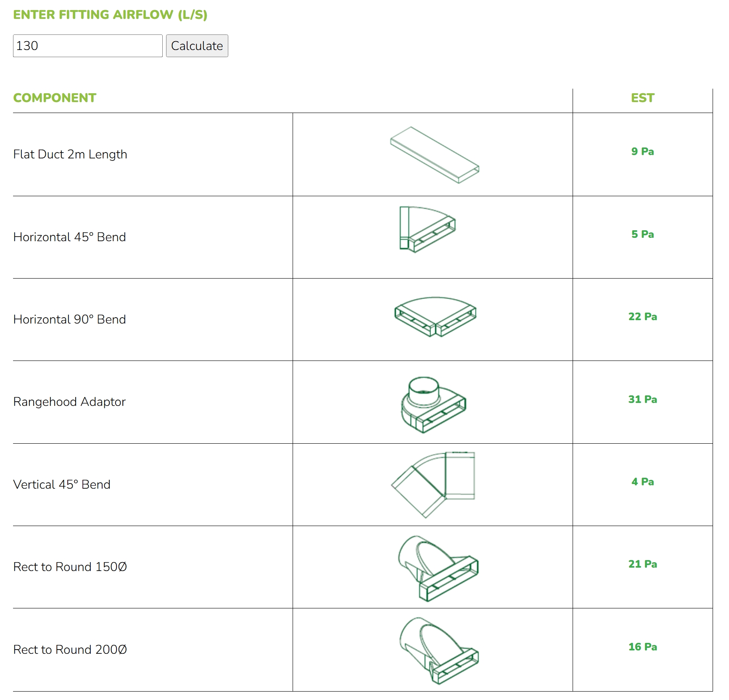The width and height of the screenshot is (729, 700).
Task: Click the Flat Duct 2m Length label
Action: coord(70,154)
